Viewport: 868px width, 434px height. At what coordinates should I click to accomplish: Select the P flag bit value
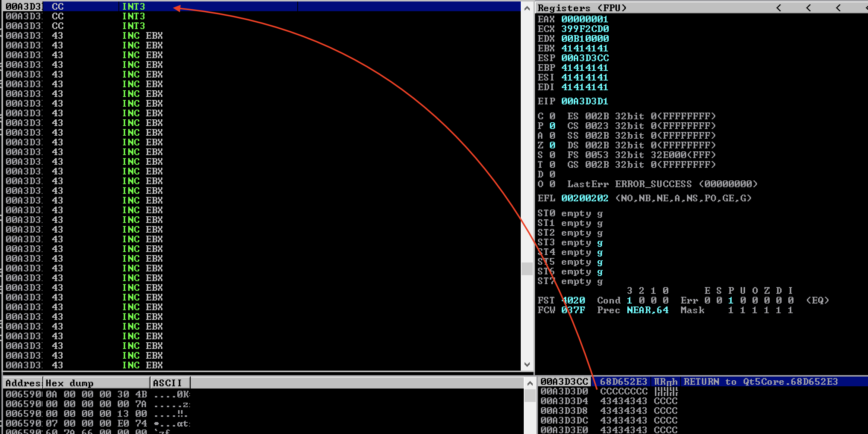(552, 126)
